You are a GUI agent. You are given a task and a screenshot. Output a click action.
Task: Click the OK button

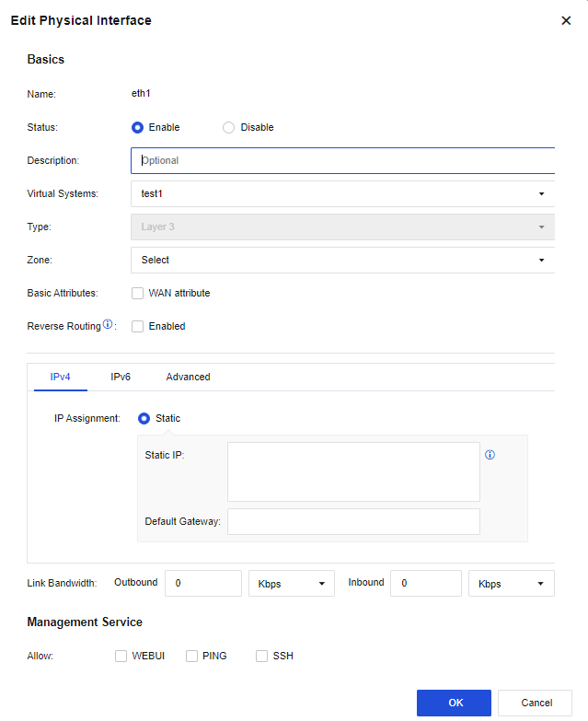[454, 703]
